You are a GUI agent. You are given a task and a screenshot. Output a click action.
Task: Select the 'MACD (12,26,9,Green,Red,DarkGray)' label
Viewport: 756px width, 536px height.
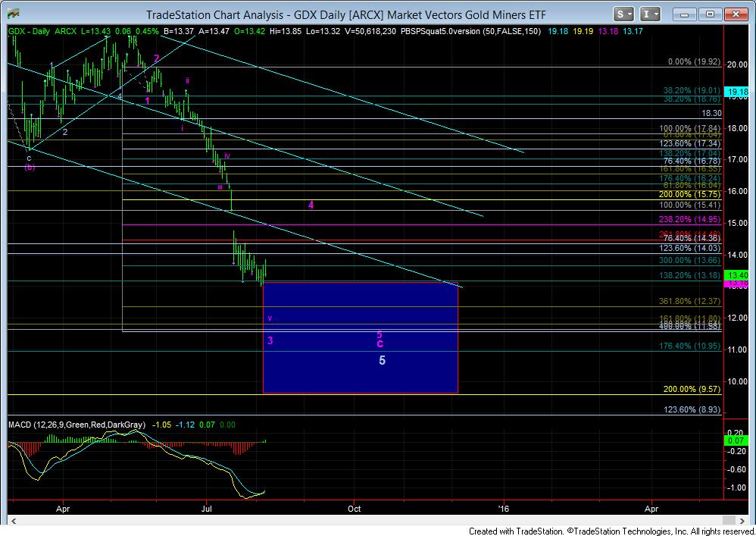(77, 425)
